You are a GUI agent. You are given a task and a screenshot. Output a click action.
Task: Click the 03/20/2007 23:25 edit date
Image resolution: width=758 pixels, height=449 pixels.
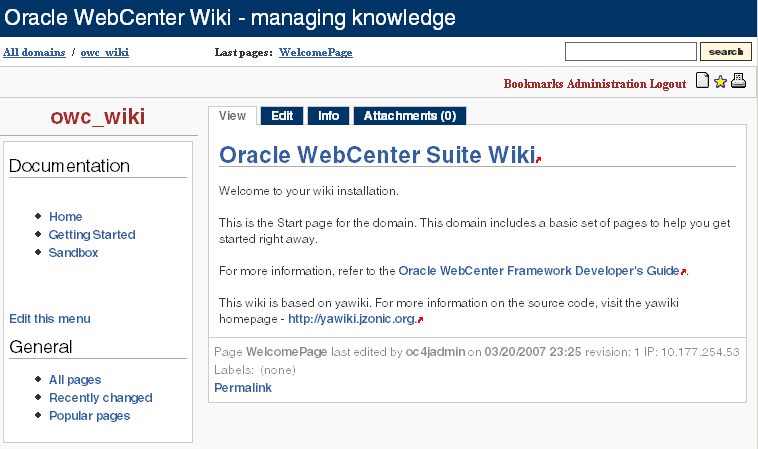pos(533,352)
